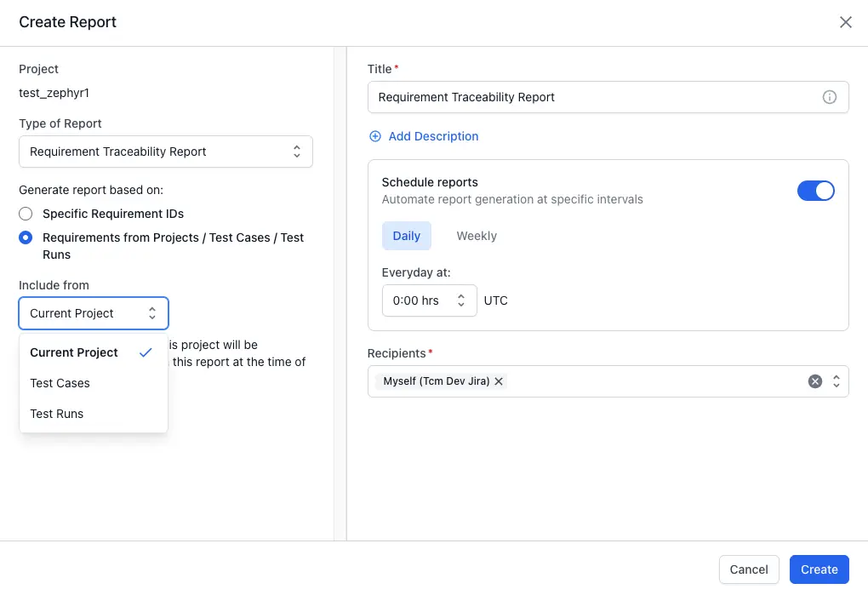868x595 pixels.
Task: Select Specific Requirement IDs radio option
Action: coord(26,214)
